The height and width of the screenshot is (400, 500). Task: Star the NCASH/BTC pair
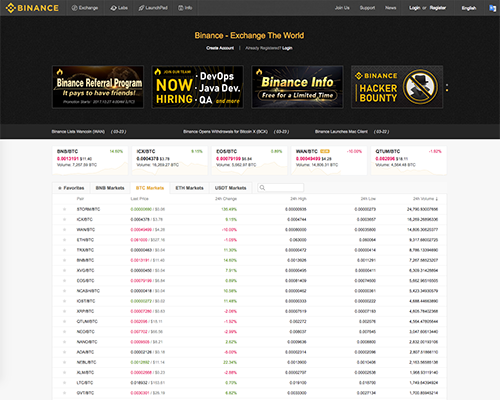64,291
